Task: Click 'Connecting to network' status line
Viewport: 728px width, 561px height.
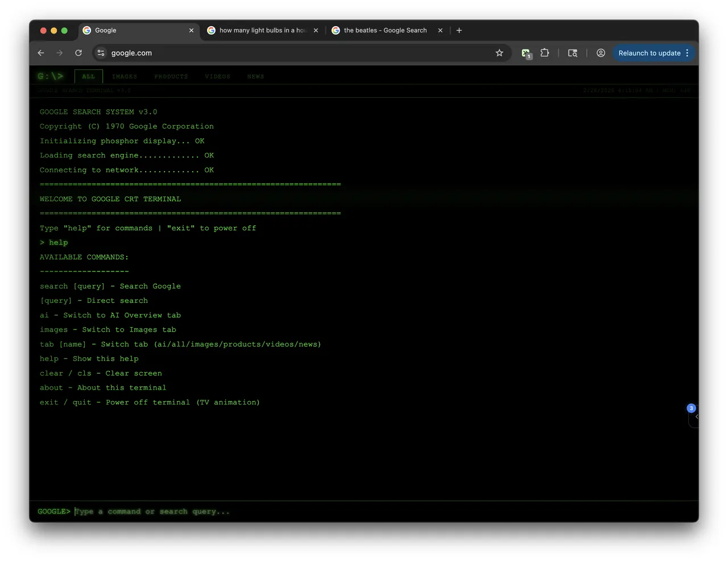Action: [x=127, y=170]
